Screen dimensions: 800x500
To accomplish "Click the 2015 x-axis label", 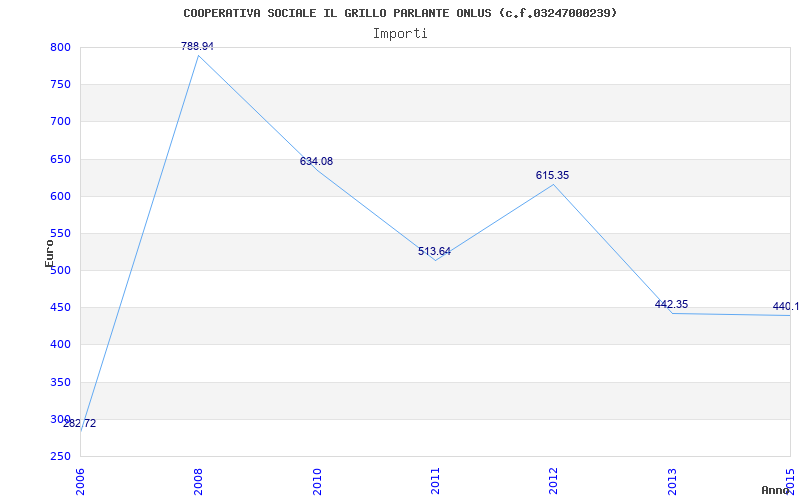I will (790, 481).
